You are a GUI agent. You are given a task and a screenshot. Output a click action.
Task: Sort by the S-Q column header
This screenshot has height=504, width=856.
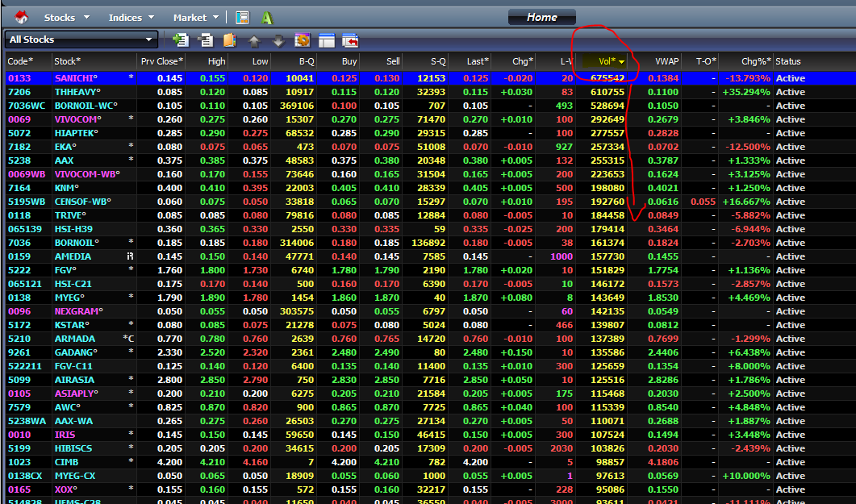coord(438,61)
